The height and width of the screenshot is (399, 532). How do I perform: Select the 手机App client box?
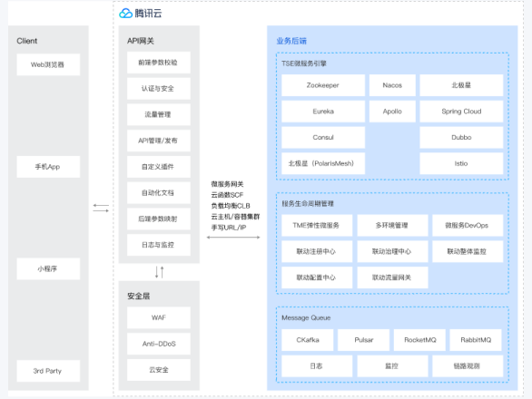click(48, 167)
